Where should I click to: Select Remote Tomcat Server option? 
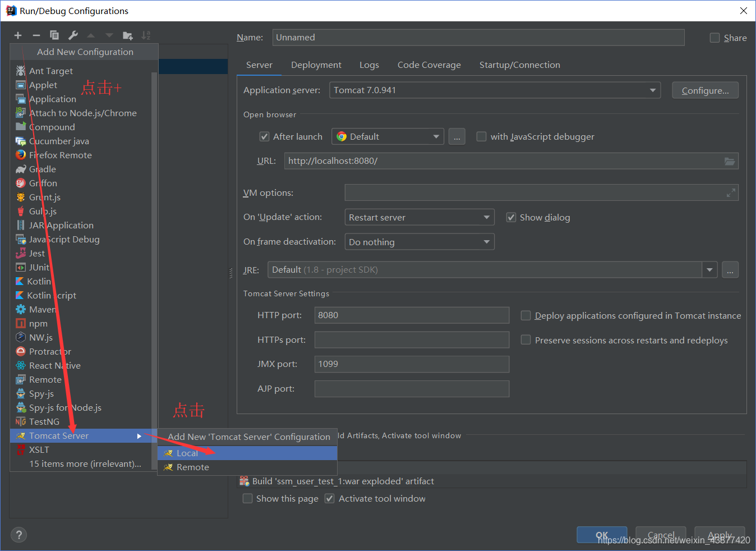click(x=247, y=467)
